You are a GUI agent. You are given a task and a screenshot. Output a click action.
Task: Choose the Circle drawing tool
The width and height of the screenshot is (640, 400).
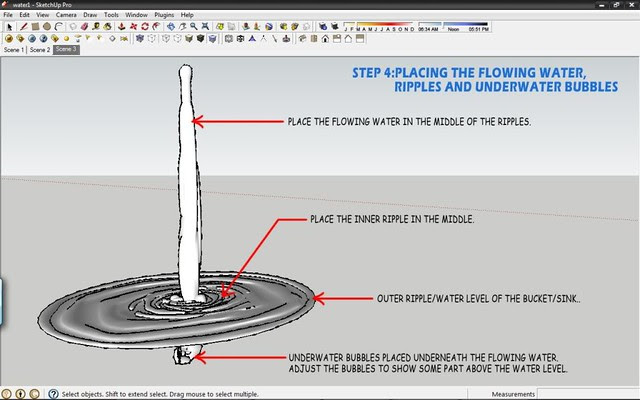pos(47,27)
